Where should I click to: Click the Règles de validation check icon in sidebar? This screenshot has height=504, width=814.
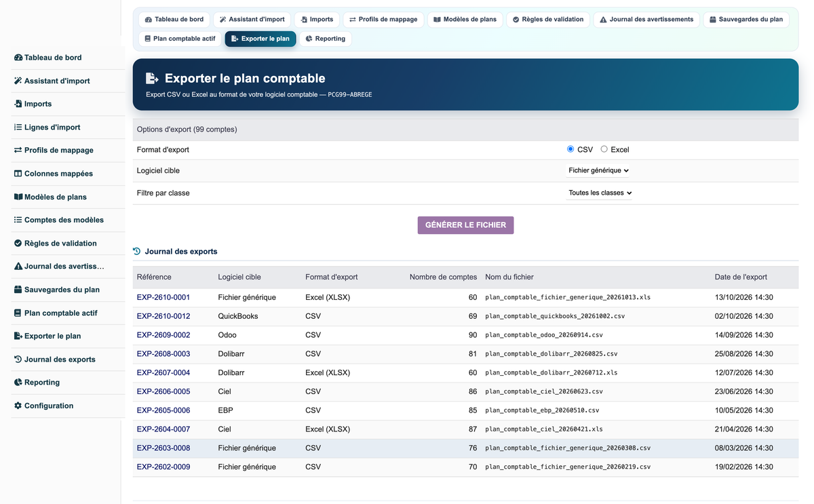click(x=18, y=243)
